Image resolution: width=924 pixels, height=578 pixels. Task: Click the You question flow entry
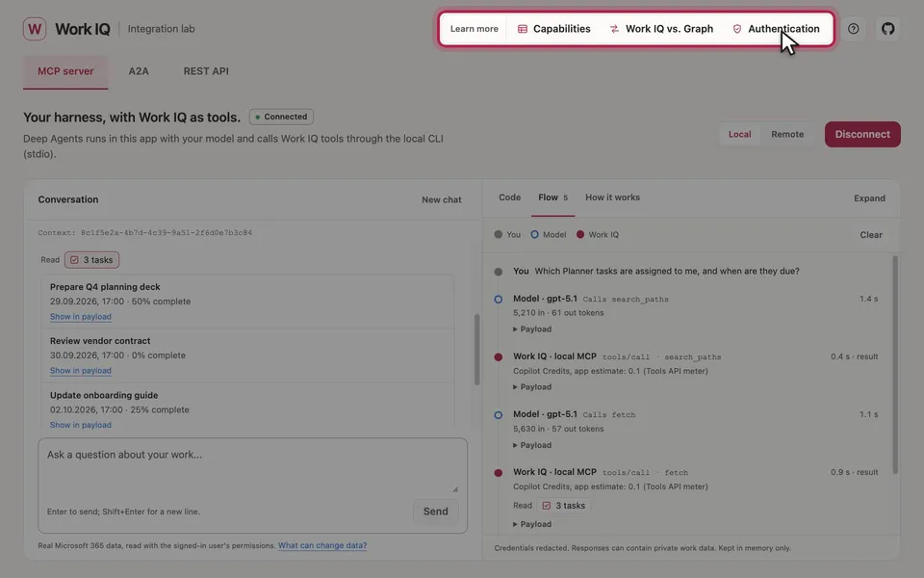pos(655,272)
